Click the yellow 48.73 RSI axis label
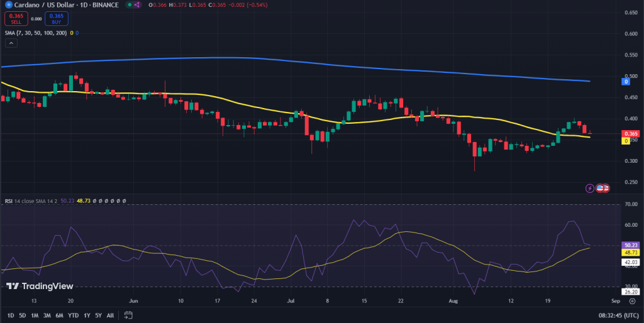The image size is (644, 323). point(631,253)
